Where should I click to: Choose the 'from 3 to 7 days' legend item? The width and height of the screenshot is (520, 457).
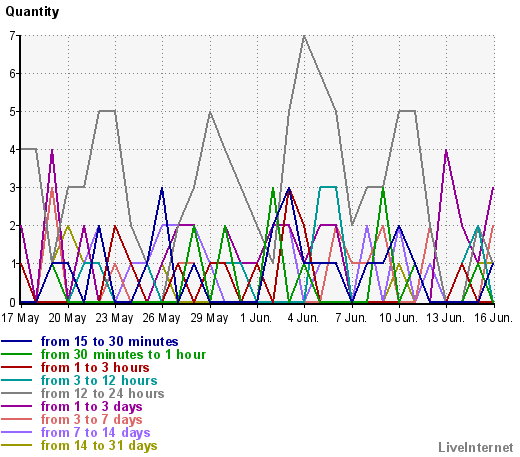[x=91, y=419]
